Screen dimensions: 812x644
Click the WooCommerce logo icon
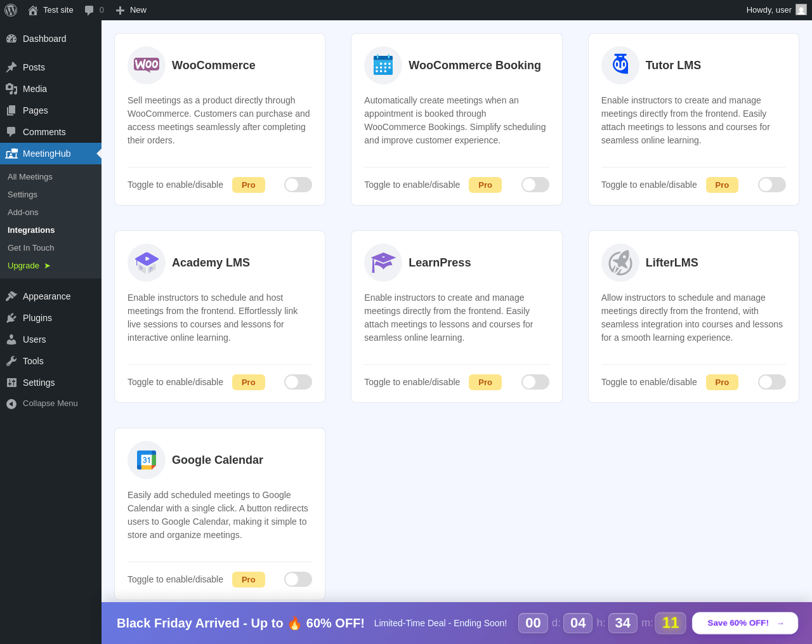[x=147, y=65]
